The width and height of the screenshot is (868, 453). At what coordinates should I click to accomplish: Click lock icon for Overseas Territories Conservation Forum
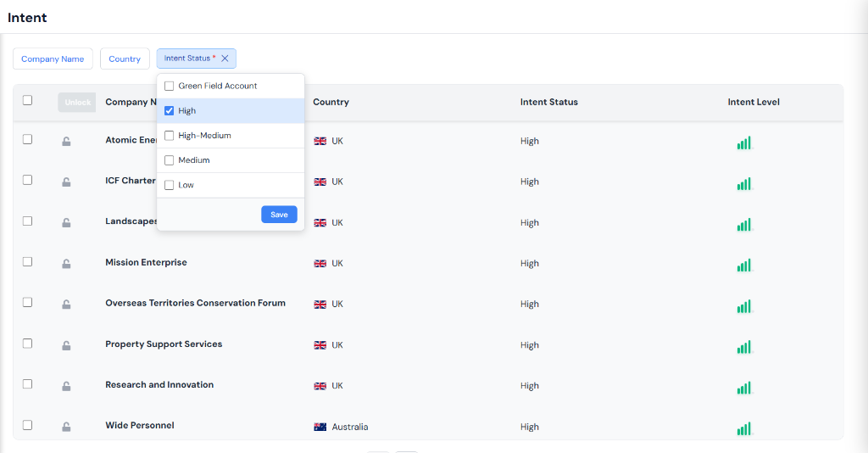point(66,305)
